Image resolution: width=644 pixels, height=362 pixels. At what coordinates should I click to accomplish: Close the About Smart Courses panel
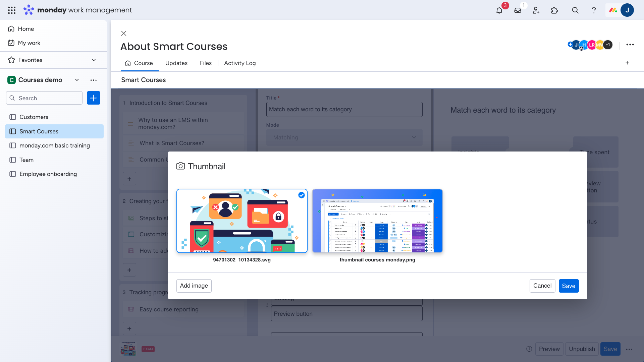click(x=124, y=33)
